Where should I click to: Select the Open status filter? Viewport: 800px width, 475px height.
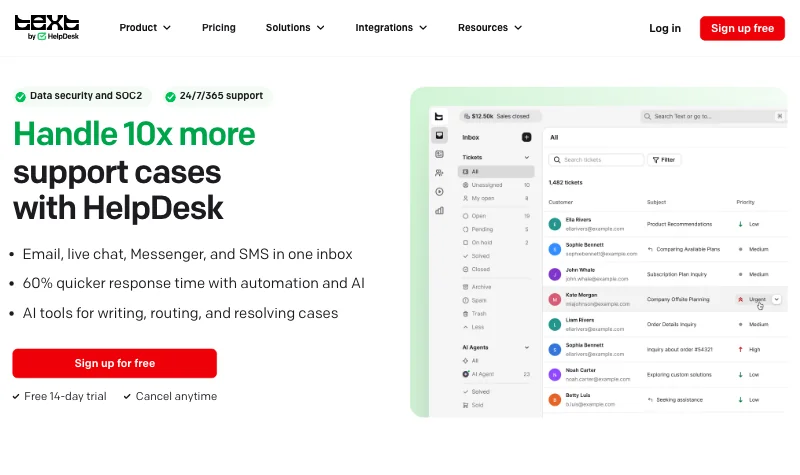click(496, 216)
